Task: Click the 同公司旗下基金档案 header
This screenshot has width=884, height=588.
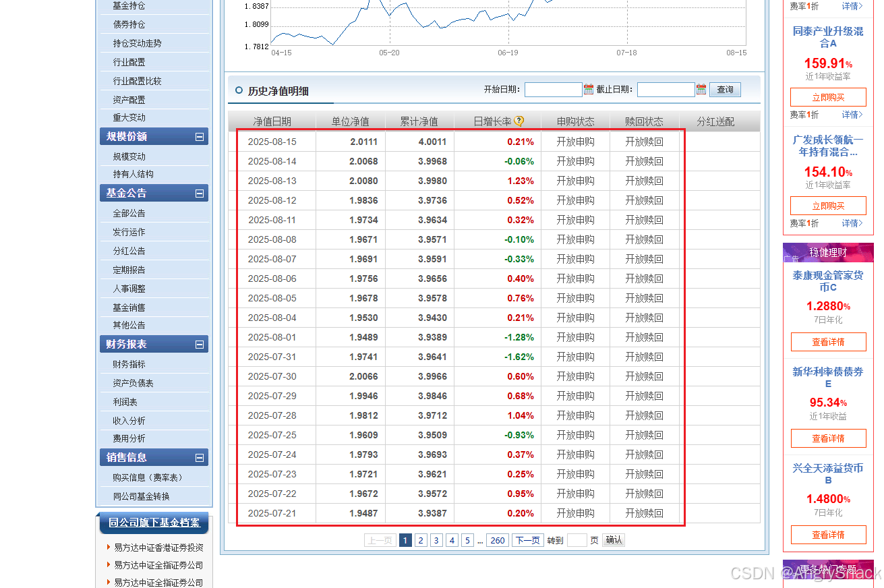Action: tap(154, 523)
